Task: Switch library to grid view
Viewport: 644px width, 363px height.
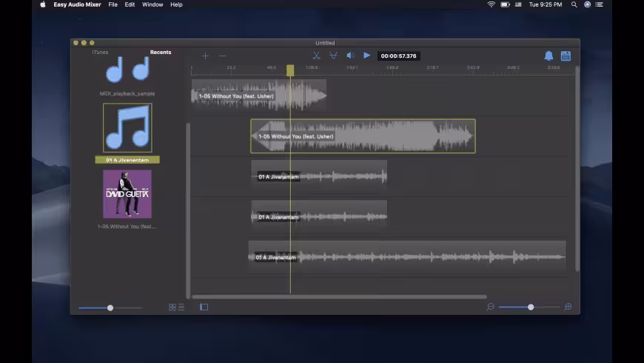Action: click(x=172, y=307)
